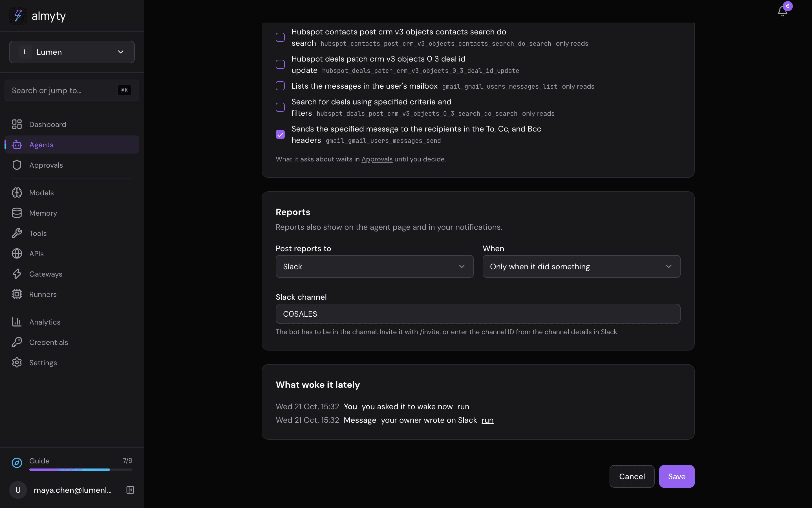Click the Credentials key icon
Viewport: 812px width, 508px height.
coord(17,342)
